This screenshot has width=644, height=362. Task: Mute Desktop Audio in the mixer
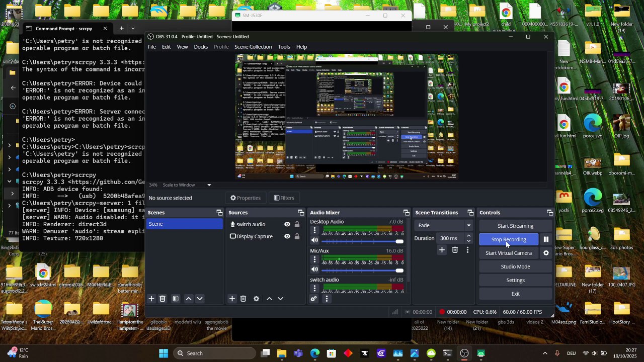(x=315, y=241)
